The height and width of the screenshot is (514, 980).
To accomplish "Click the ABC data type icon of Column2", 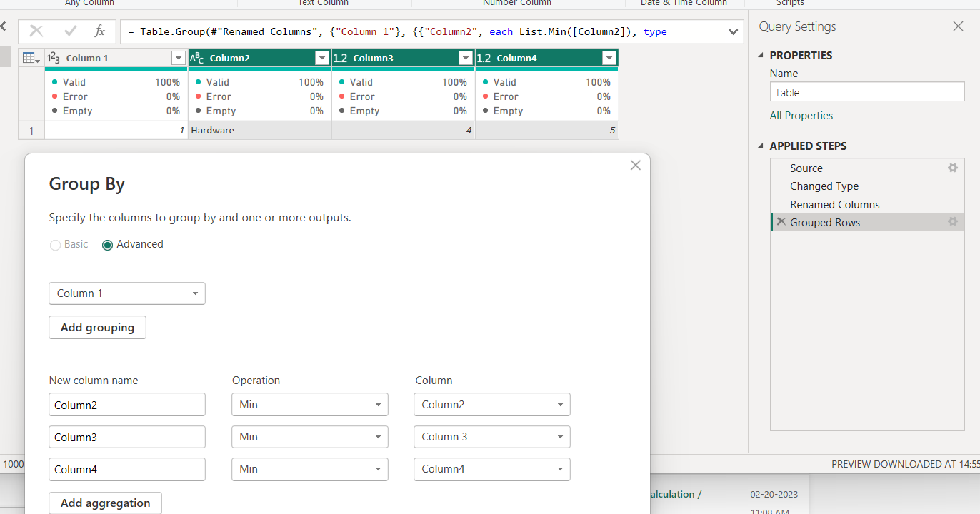I will (197, 58).
